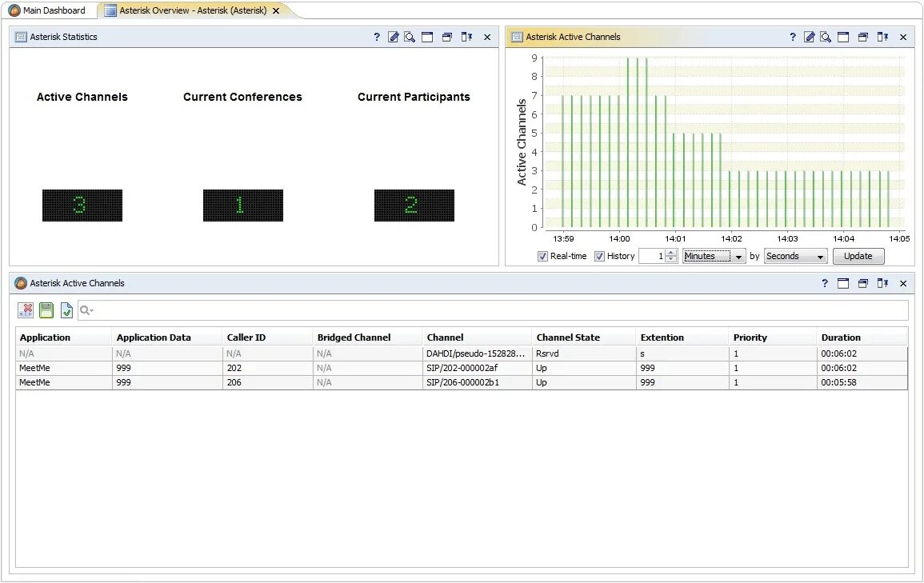Click the red X table toolbar icon

tap(26, 309)
